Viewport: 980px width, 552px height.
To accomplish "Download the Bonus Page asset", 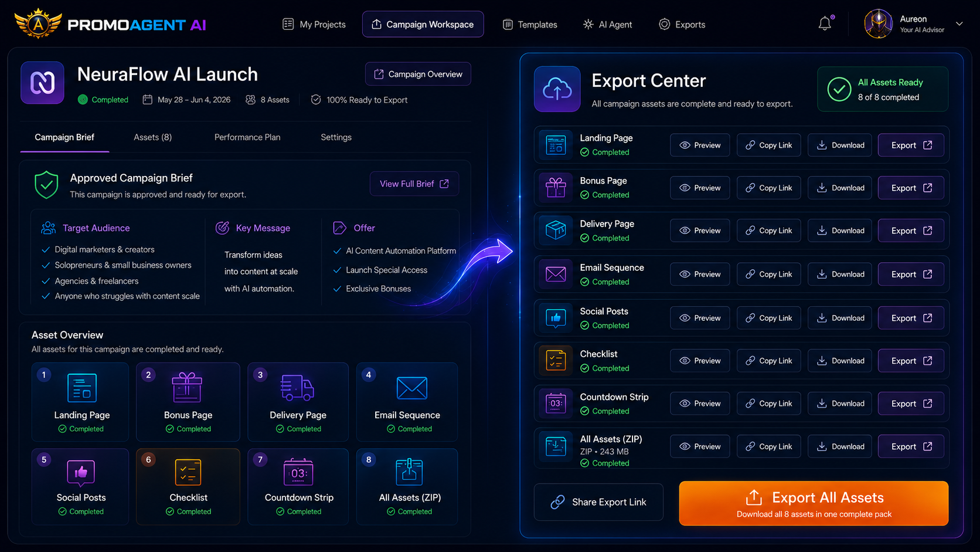I will (840, 188).
